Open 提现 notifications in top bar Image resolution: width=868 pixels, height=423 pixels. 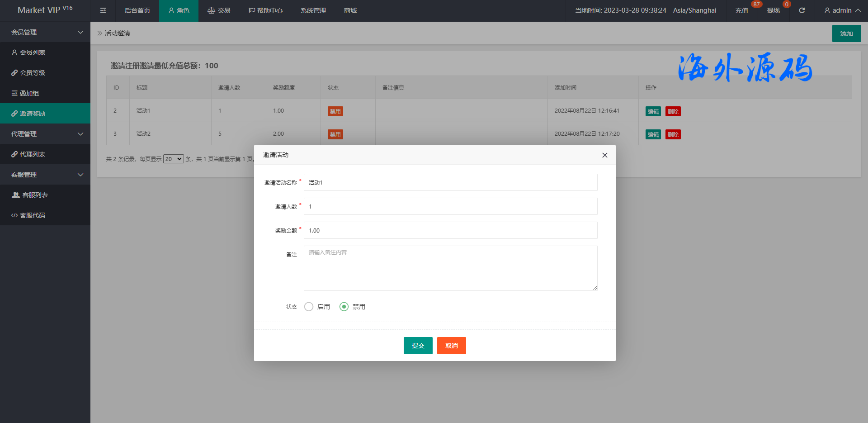[x=773, y=10]
